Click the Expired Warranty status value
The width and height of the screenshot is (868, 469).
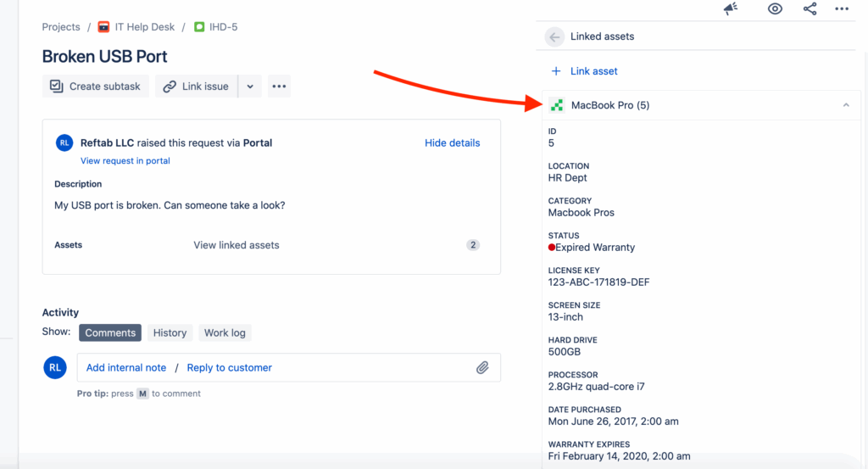tap(595, 248)
